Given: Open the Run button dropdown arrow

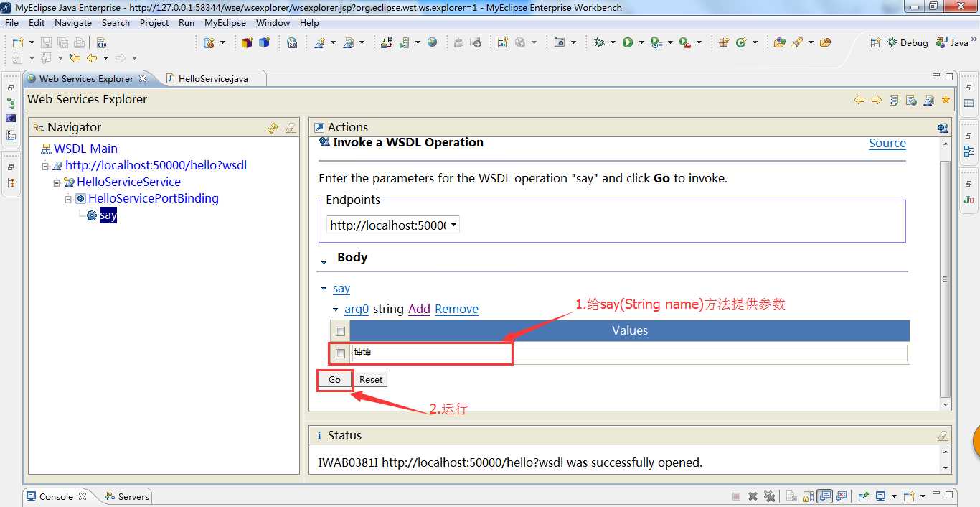Looking at the screenshot, I should 641,43.
